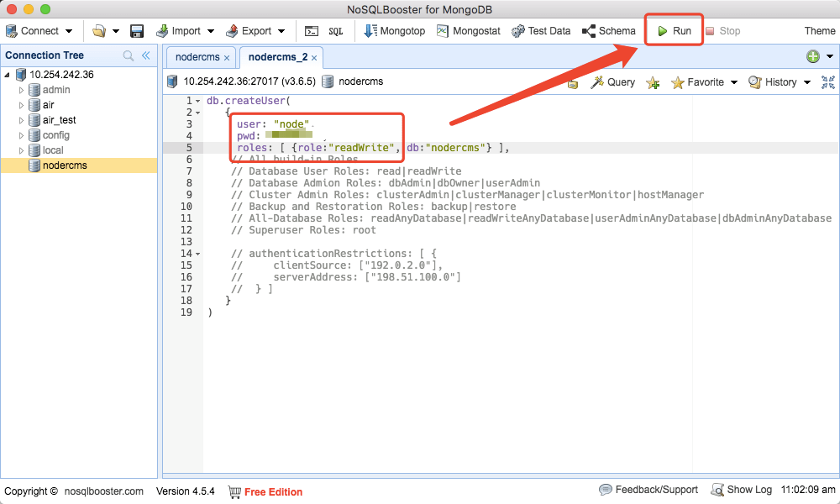
Task: Click into editor line 5 roles text
Action: 373,148
